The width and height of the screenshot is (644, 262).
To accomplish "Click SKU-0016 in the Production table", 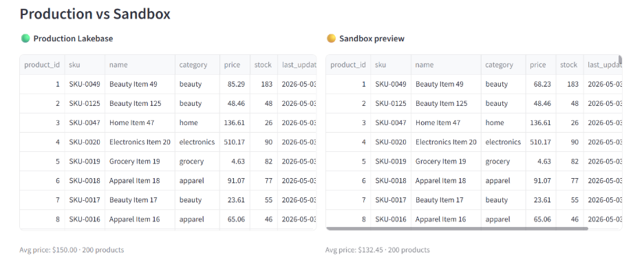I will point(85,219).
